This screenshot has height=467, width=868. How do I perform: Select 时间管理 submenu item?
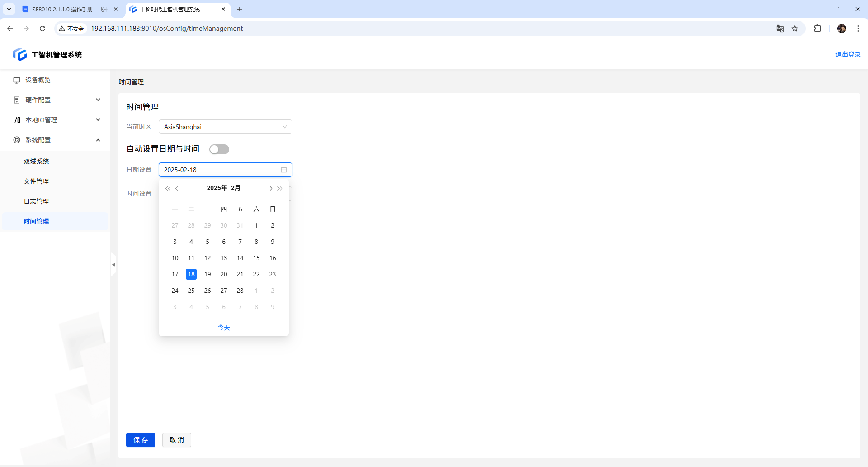click(56, 221)
